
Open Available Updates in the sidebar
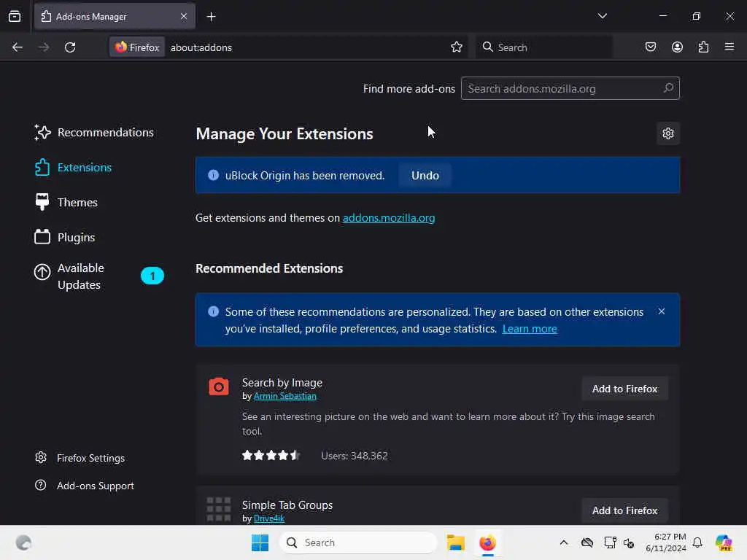click(x=99, y=276)
